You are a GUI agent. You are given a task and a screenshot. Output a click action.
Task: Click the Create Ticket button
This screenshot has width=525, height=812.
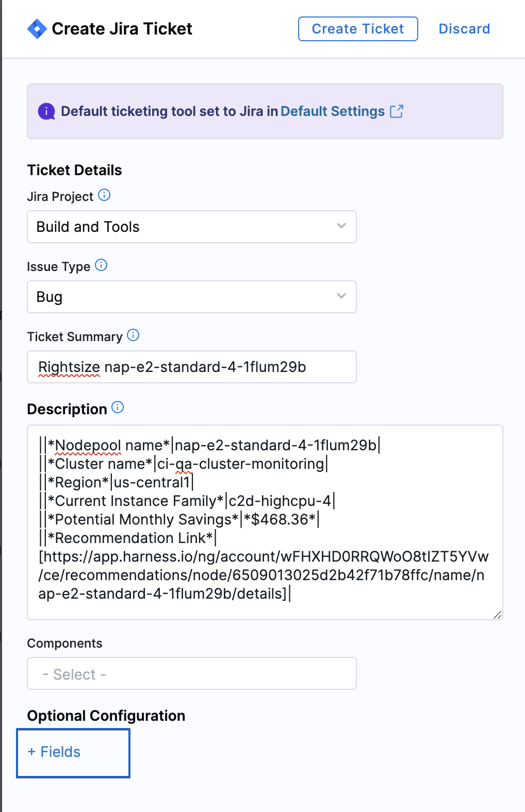pos(358,29)
